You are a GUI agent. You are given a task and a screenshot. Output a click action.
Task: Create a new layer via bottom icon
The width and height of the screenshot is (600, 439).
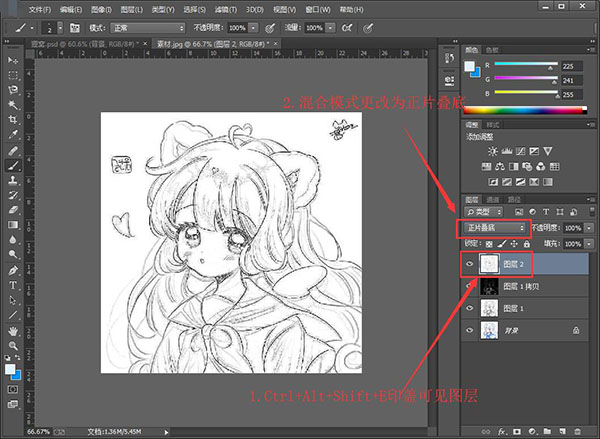pyautogui.click(x=562, y=431)
